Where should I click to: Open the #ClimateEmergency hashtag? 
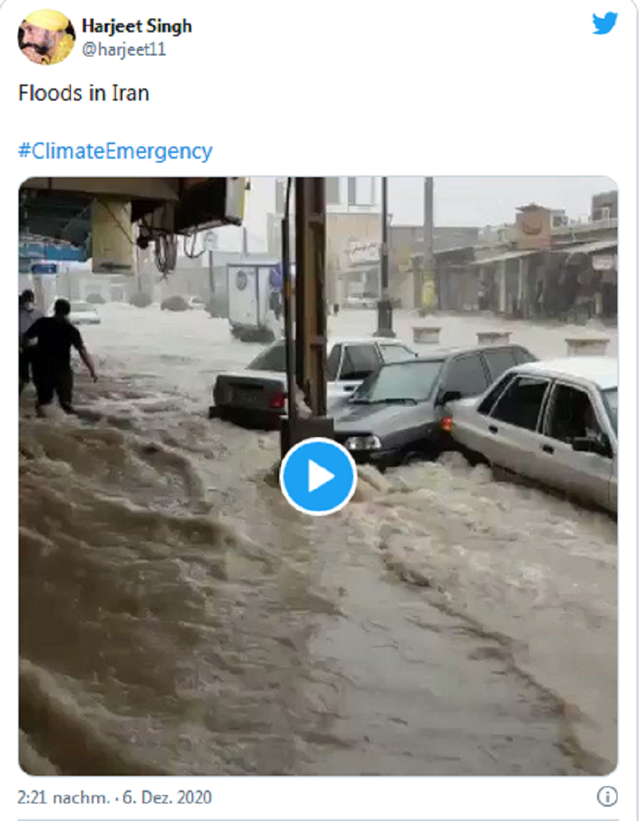tap(115, 151)
